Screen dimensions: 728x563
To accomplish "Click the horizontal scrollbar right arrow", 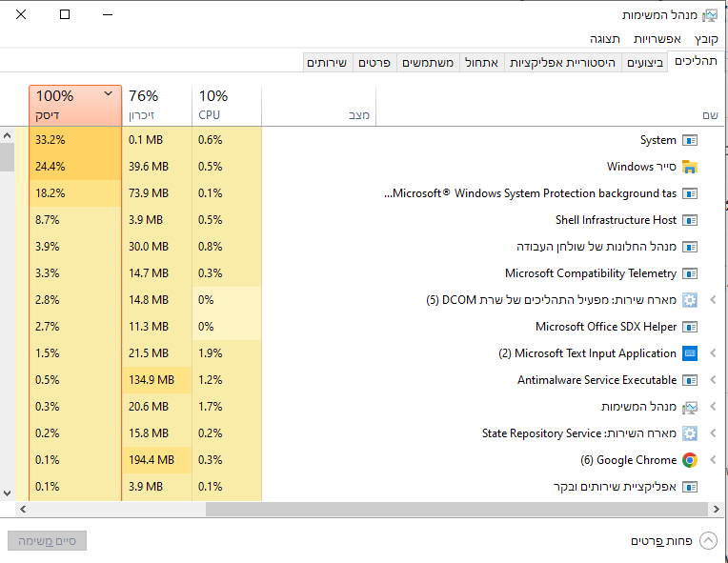I will 717,509.
